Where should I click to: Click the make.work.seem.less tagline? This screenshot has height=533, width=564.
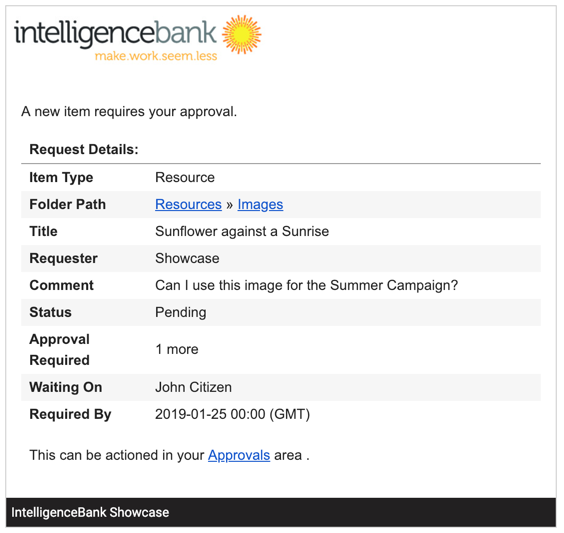(x=156, y=56)
